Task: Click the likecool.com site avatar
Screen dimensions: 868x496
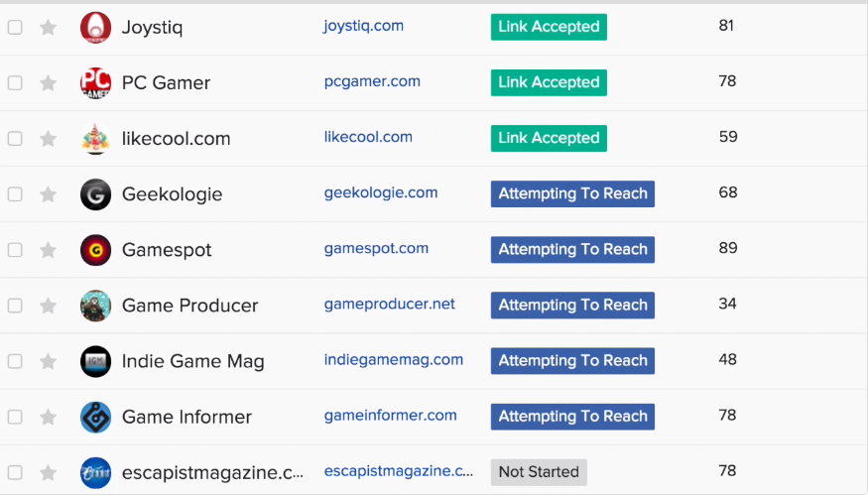Action: point(96,139)
